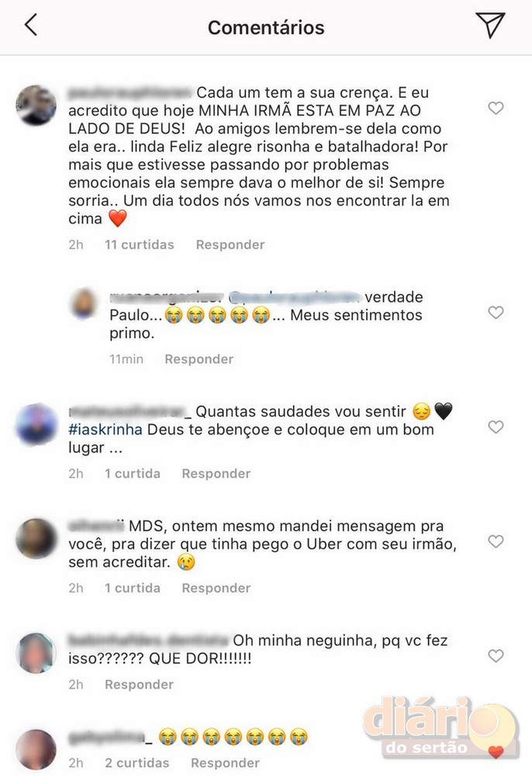Reply to the 11min 'verdade Paulo' comment
The width and height of the screenshot is (532, 776).
[x=199, y=359]
